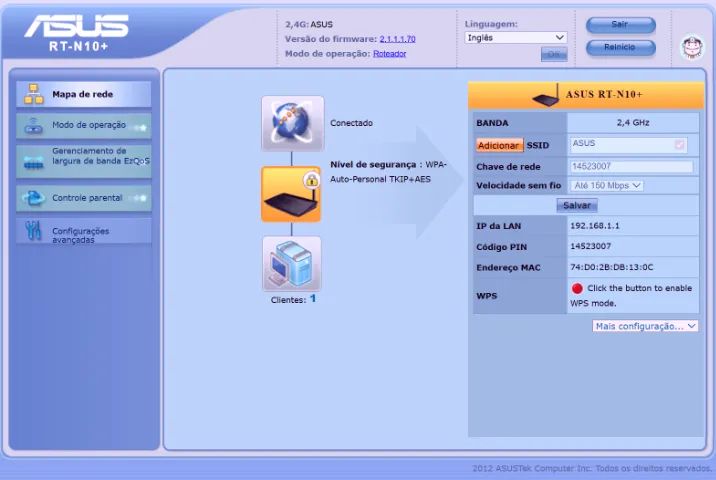Click the Controle parental sidebar icon

coord(34,198)
